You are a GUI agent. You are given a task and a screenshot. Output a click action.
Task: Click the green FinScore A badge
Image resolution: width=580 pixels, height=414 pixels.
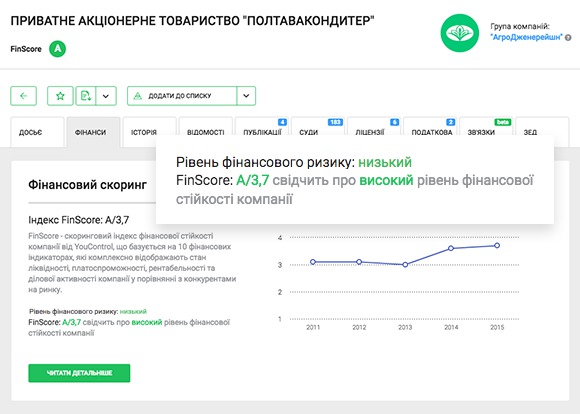click(x=57, y=49)
